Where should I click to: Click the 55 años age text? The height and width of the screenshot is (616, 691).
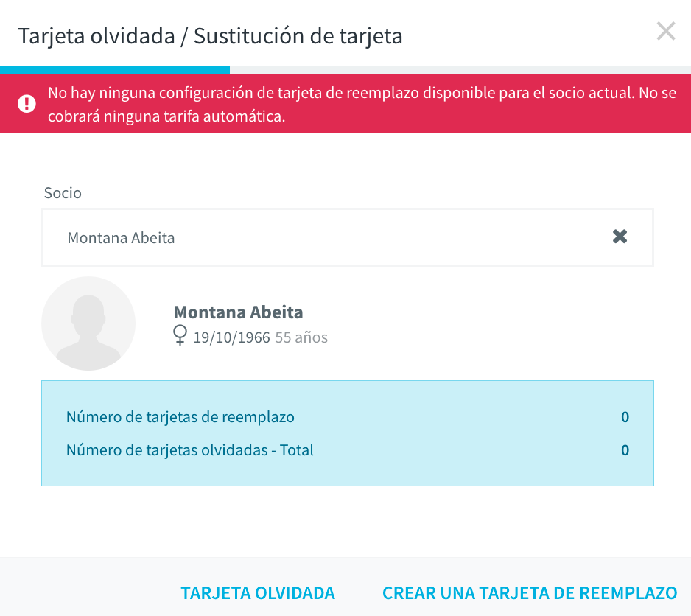click(301, 337)
